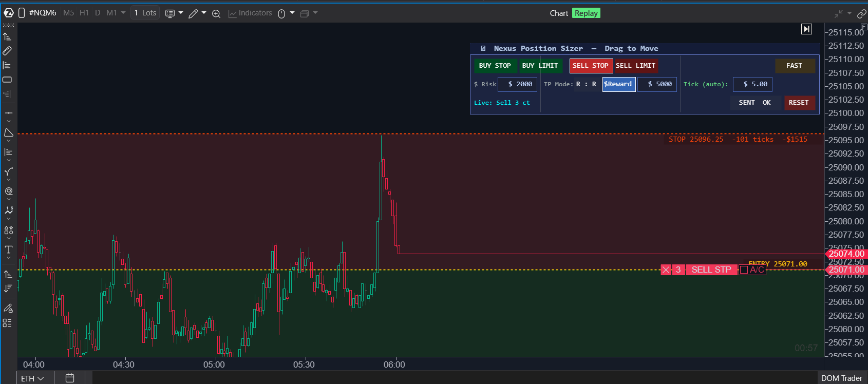Image resolution: width=868 pixels, height=384 pixels.
Task: Expand the chart layout dropdown arrow
Action: [315, 13]
